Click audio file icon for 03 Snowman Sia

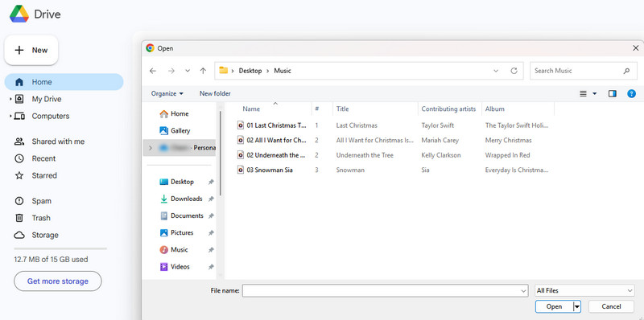[x=241, y=170]
